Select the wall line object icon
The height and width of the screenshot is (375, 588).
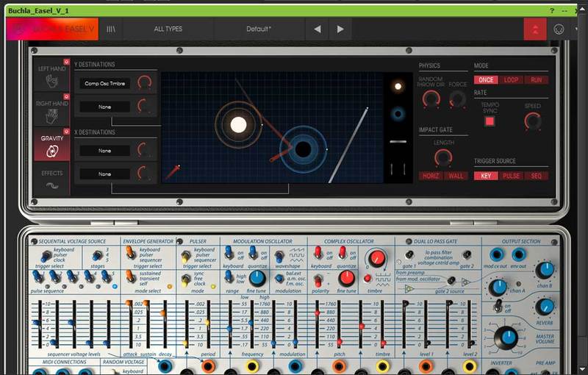click(398, 140)
